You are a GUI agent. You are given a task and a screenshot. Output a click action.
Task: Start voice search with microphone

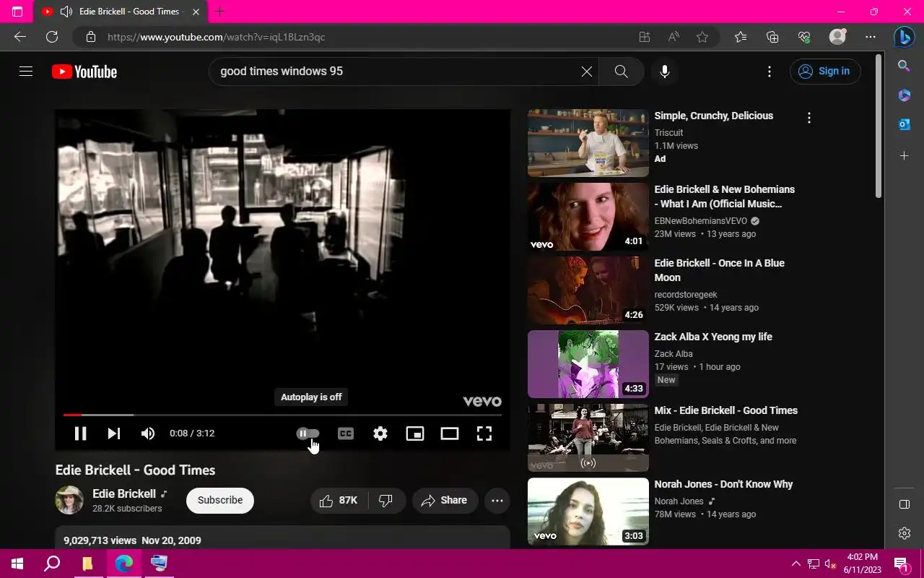click(665, 72)
